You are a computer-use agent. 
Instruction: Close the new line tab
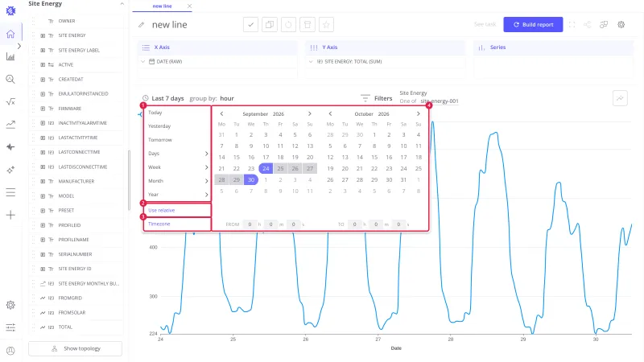click(x=189, y=6)
